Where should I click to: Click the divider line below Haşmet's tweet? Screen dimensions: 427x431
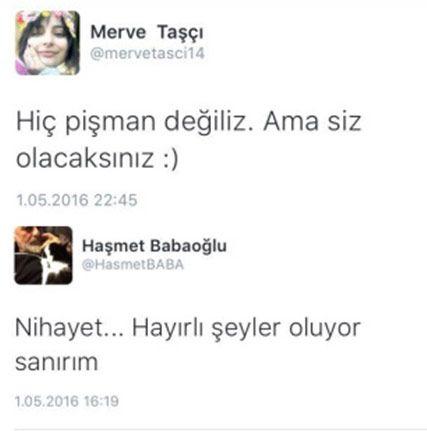click(x=221, y=429)
